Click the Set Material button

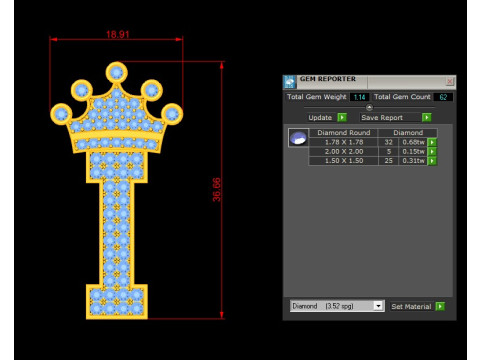(412, 307)
